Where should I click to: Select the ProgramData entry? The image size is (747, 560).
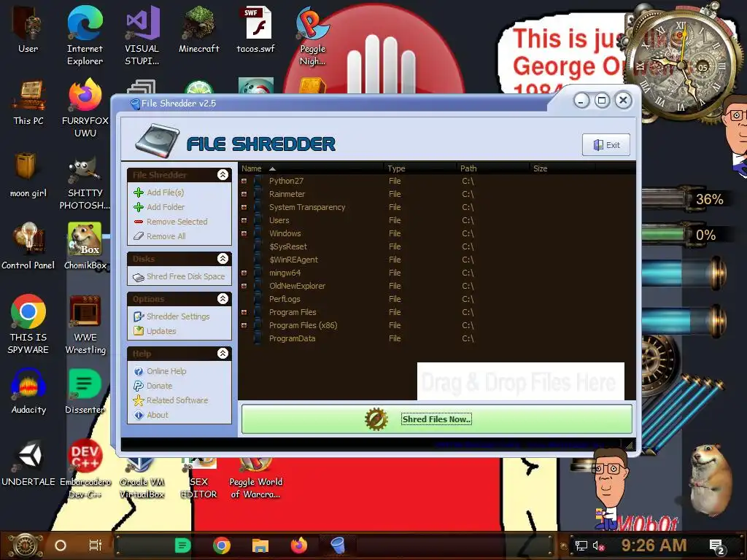click(x=292, y=338)
